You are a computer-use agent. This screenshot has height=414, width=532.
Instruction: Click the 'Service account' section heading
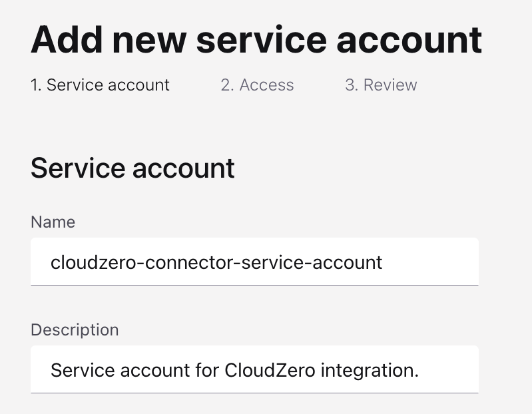(x=133, y=168)
